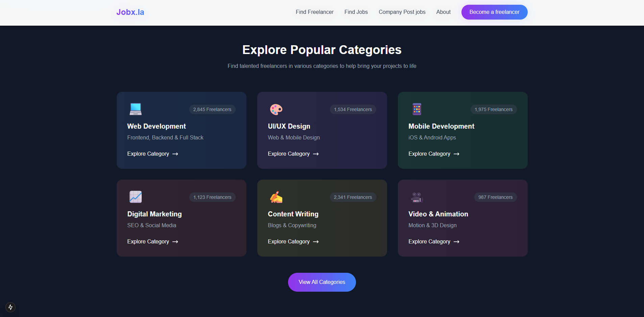Open Find Jobs from the top menu
This screenshot has height=317, width=644.
(x=356, y=12)
